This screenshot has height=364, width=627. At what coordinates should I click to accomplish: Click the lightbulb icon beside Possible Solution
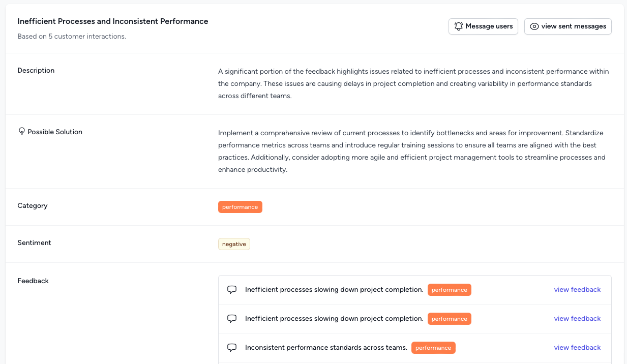tap(21, 132)
